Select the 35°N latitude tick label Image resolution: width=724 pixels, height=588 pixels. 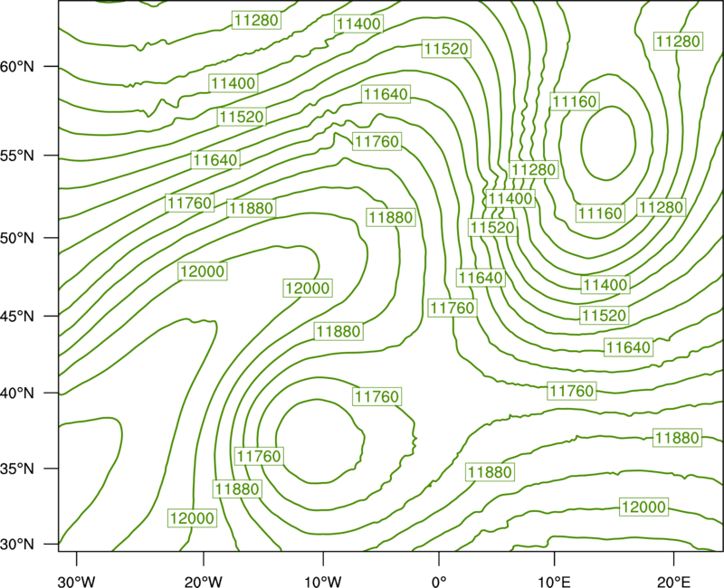17,469
